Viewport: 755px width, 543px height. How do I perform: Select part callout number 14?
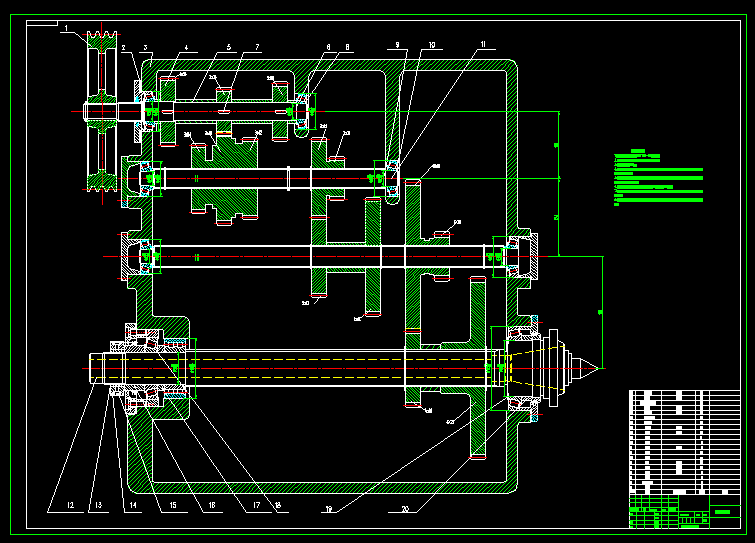pyautogui.click(x=133, y=505)
